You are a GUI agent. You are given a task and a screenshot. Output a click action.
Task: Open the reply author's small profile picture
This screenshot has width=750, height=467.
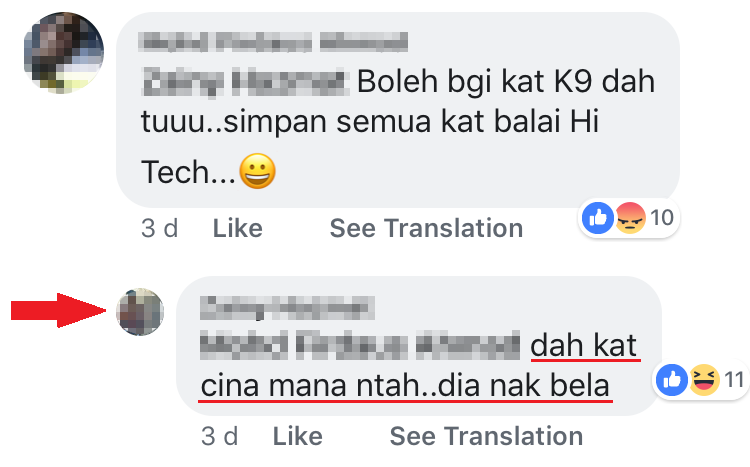point(140,311)
